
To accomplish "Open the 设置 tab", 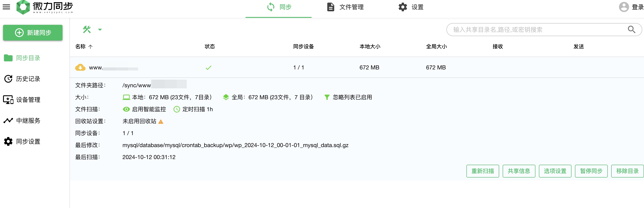I will (x=411, y=7).
